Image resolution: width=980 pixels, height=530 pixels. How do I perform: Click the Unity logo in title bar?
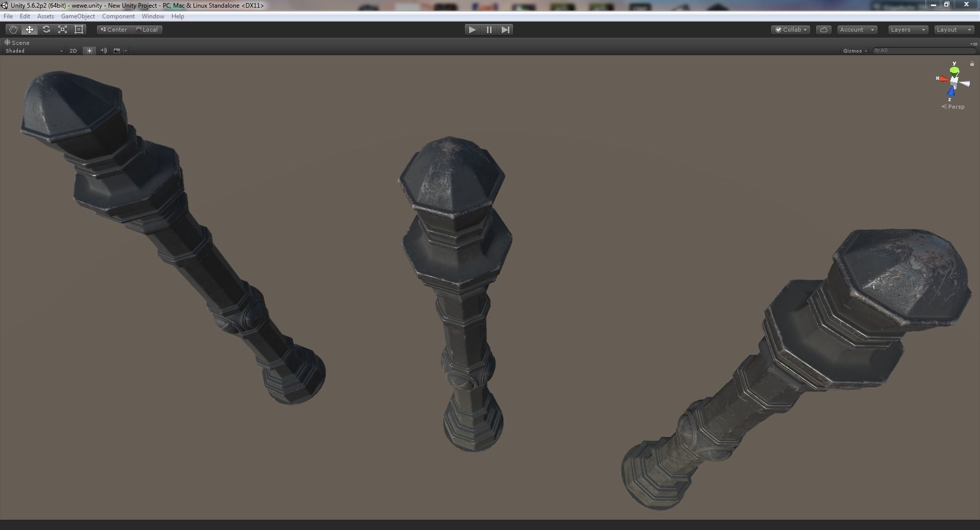(x=5, y=6)
